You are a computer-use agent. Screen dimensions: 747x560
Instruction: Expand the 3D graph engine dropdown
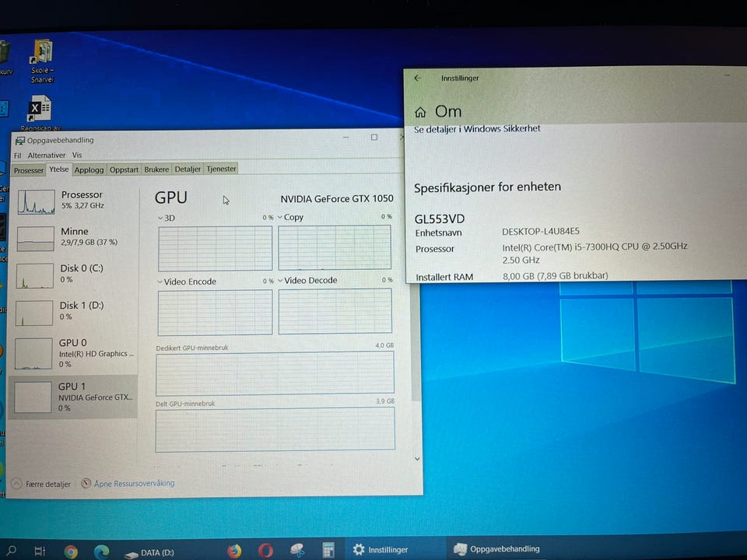click(x=160, y=218)
